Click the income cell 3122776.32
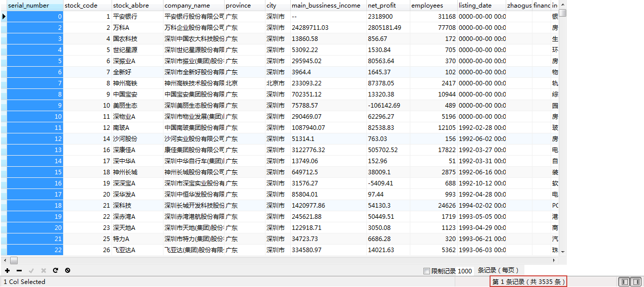Viewport: 644px width, 287px height. [x=329, y=150]
